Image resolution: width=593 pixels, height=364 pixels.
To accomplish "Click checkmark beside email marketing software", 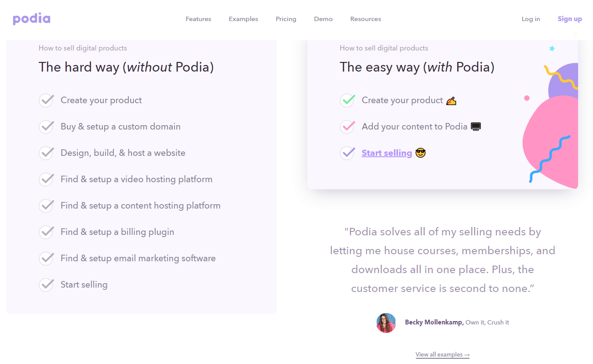I will click(x=46, y=258).
